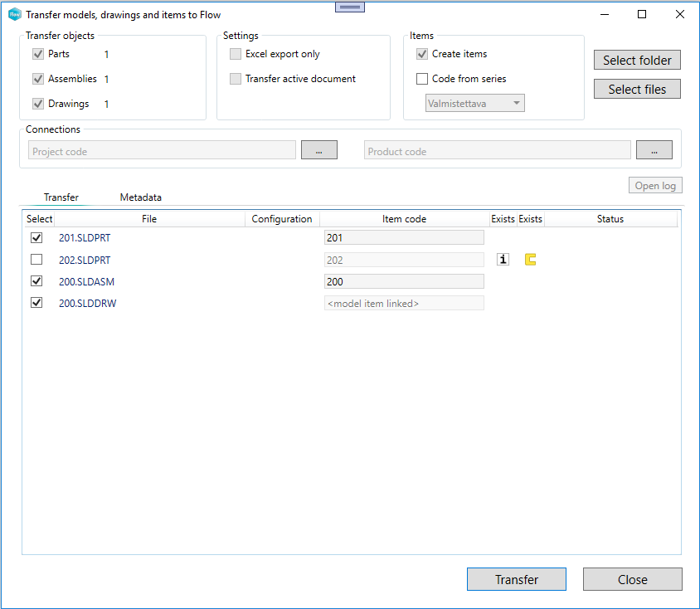Sort by the File column header
This screenshot has width=700, height=609.
coord(148,219)
